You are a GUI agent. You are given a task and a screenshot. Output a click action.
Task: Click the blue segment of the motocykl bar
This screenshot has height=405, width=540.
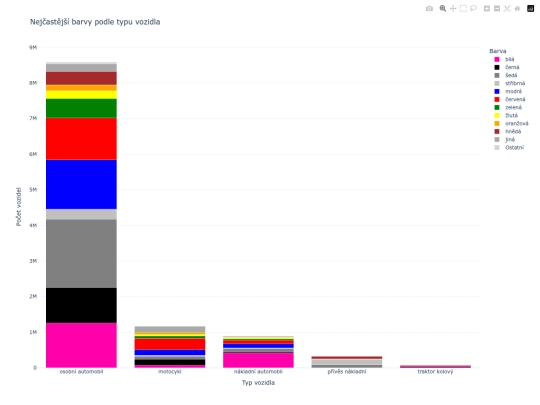pyautogui.click(x=170, y=353)
